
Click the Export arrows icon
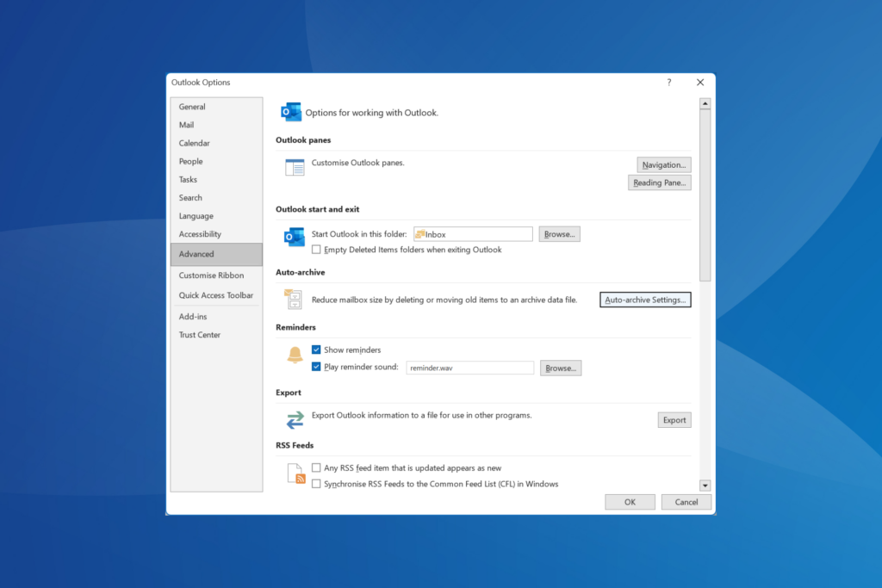pyautogui.click(x=295, y=419)
